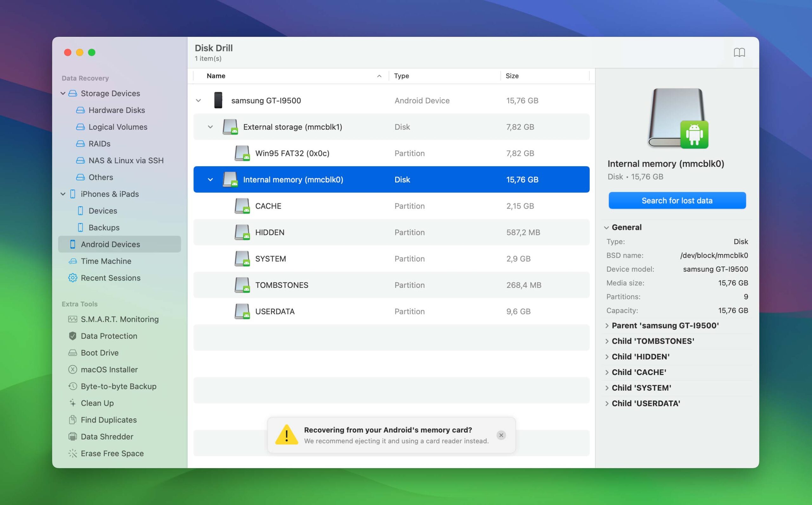The width and height of the screenshot is (812, 505).
Task: Collapse the Storage Devices section
Action: pyautogui.click(x=63, y=94)
